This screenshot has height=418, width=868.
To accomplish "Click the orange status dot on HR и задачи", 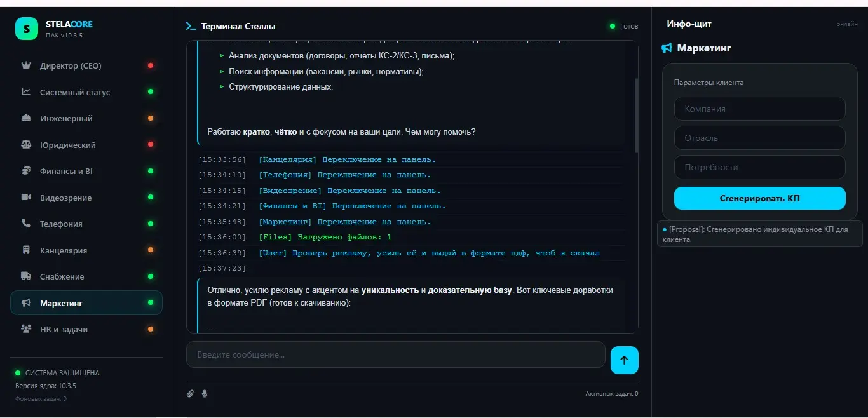I will pos(151,329).
